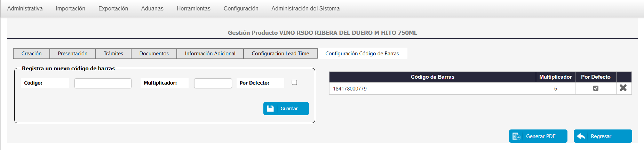Expand the Importación menu
This screenshot has height=150, width=644.
point(71,8)
